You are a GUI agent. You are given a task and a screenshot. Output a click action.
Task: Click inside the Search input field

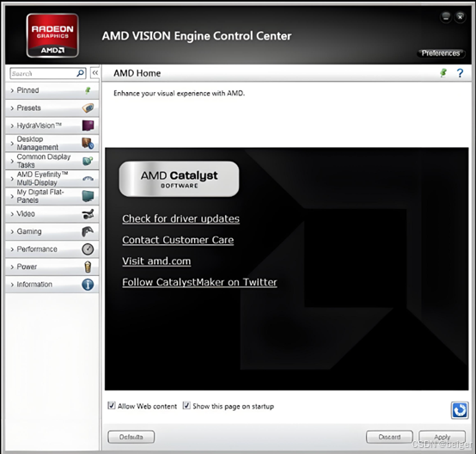[43, 74]
